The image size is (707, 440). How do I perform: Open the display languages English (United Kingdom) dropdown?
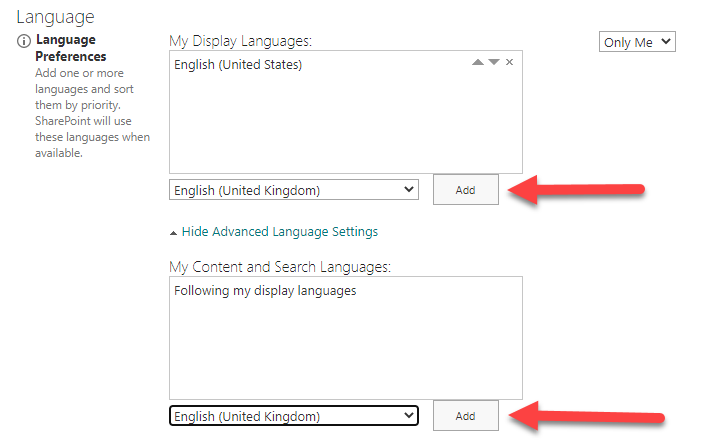click(x=293, y=190)
